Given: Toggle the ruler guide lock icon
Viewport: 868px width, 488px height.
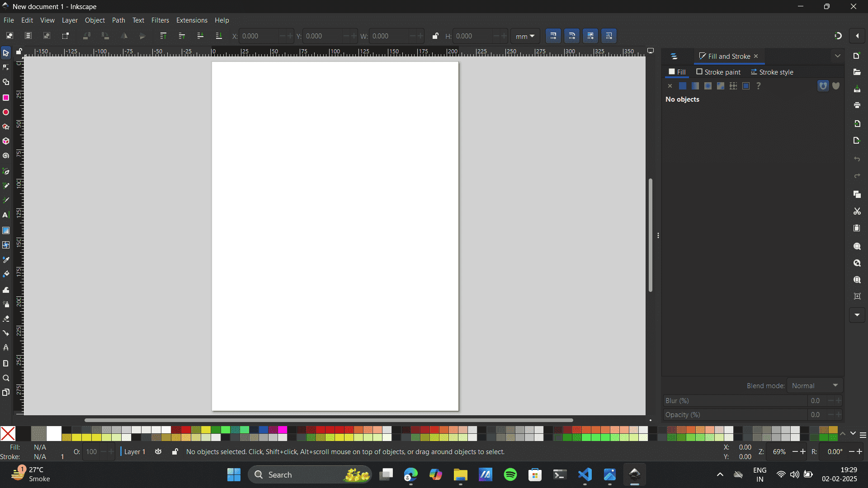Looking at the screenshot, I should coord(19,52).
